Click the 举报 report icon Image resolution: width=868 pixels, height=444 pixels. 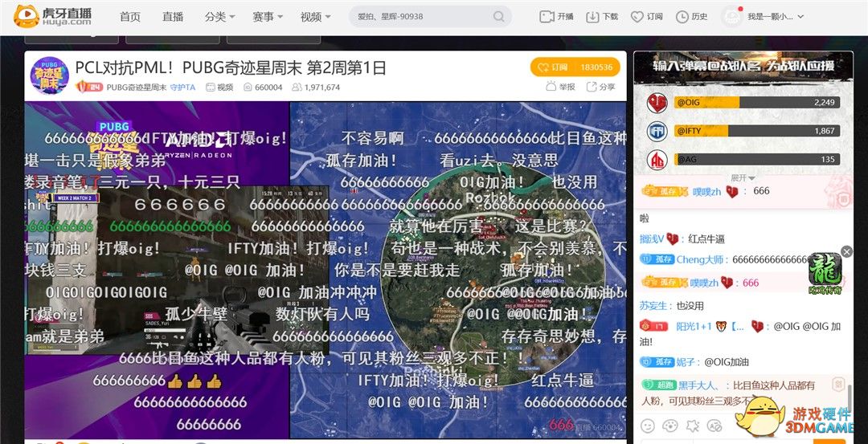[x=551, y=86]
